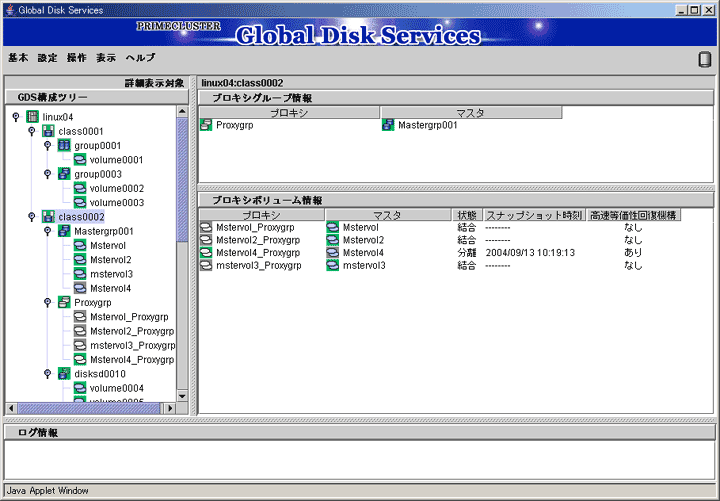Click the linux04 host node icon
The height and width of the screenshot is (501, 720).
pos(32,117)
